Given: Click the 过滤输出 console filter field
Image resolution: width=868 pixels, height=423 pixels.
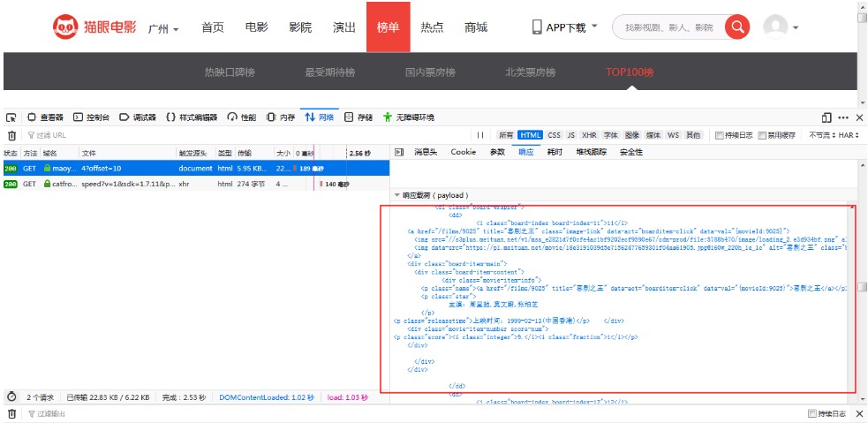Looking at the screenshot, I should click(415, 413).
